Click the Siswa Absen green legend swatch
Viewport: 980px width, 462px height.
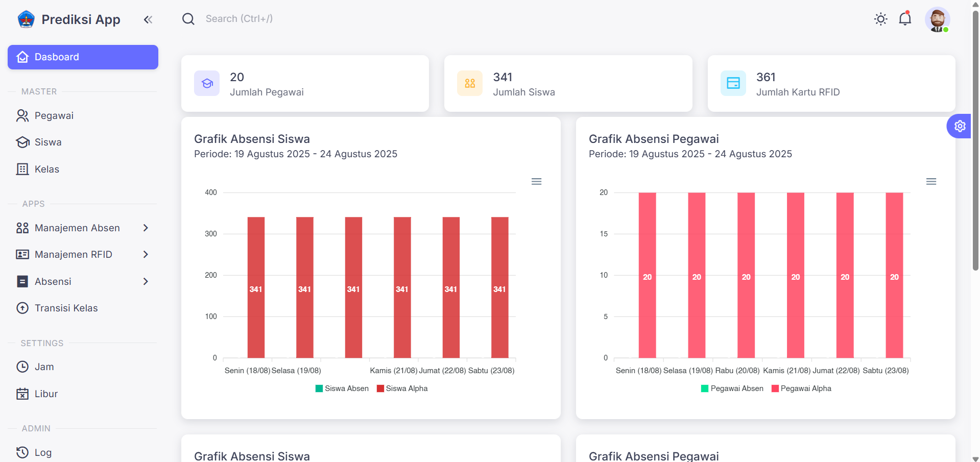coord(319,389)
